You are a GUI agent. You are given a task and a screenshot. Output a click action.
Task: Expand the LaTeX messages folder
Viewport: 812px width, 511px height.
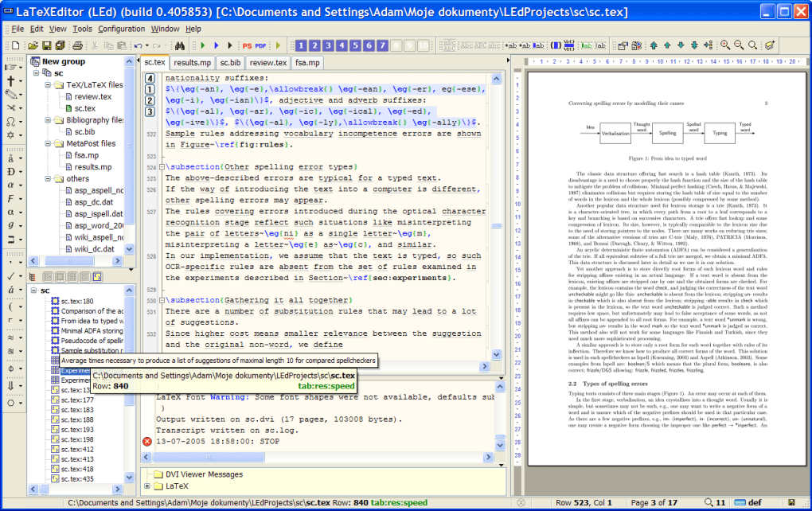147,486
